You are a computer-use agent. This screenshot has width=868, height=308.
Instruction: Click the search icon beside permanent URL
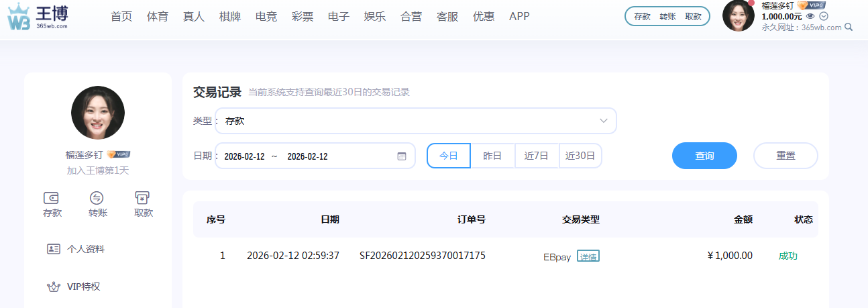coord(849,28)
